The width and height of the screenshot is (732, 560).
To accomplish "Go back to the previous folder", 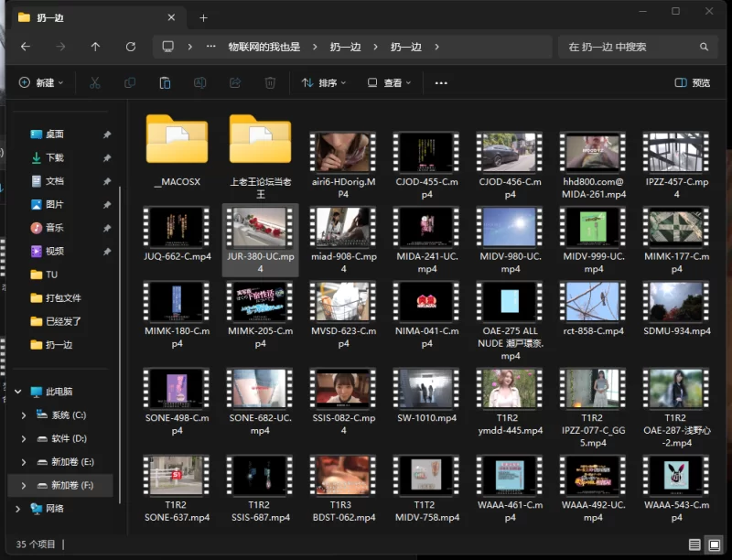I will (26, 47).
